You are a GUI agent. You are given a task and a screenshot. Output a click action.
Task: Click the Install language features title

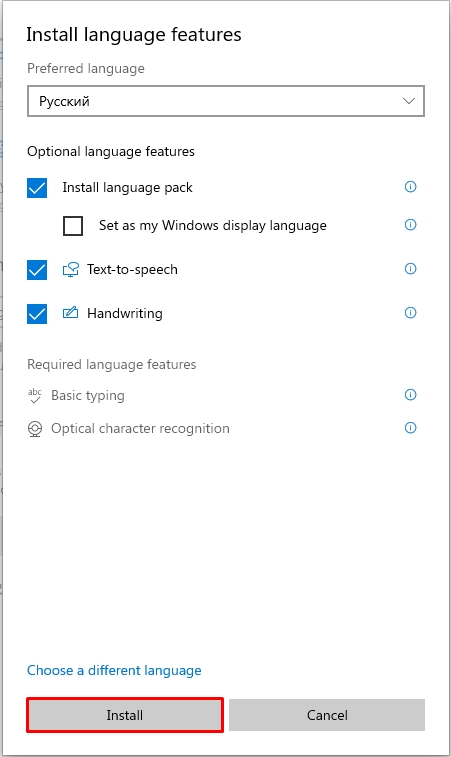tap(134, 35)
